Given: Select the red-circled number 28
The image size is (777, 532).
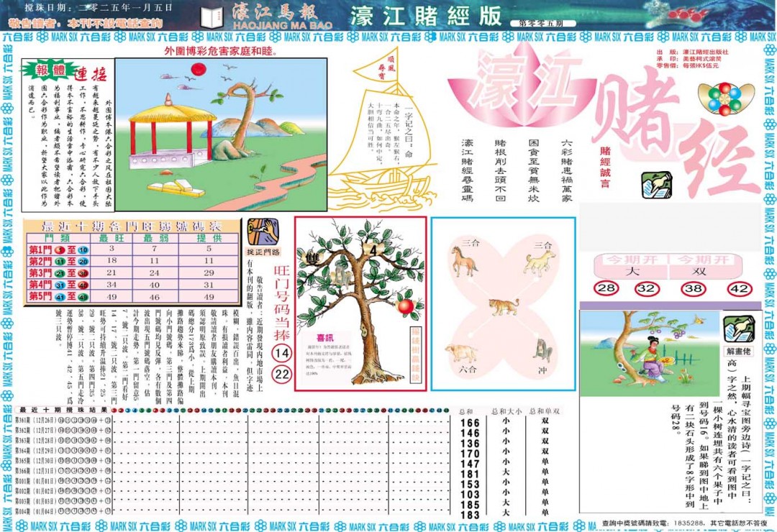Looking at the screenshot, I should (607, 287).
